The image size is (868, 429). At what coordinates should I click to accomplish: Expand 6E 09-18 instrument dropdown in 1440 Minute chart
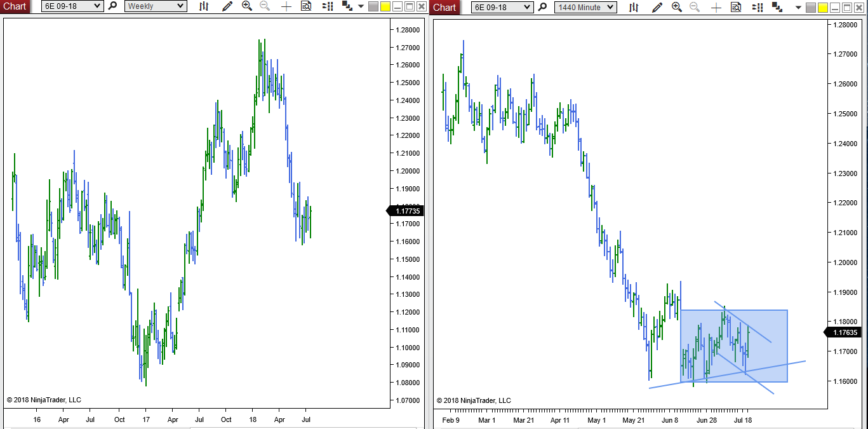(x=502, y=8)
